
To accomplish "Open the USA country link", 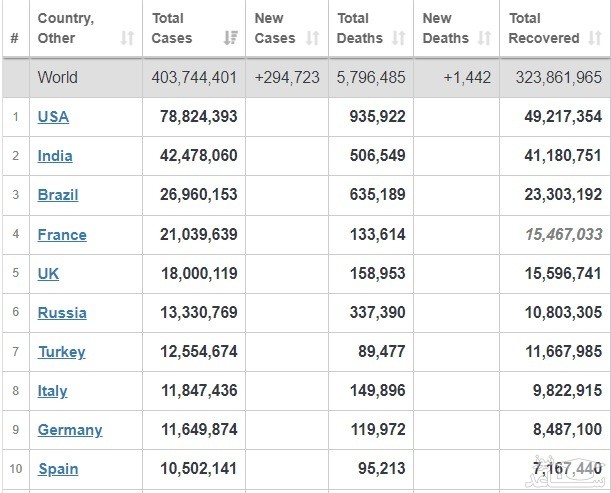I will click(x=53, y=117).
